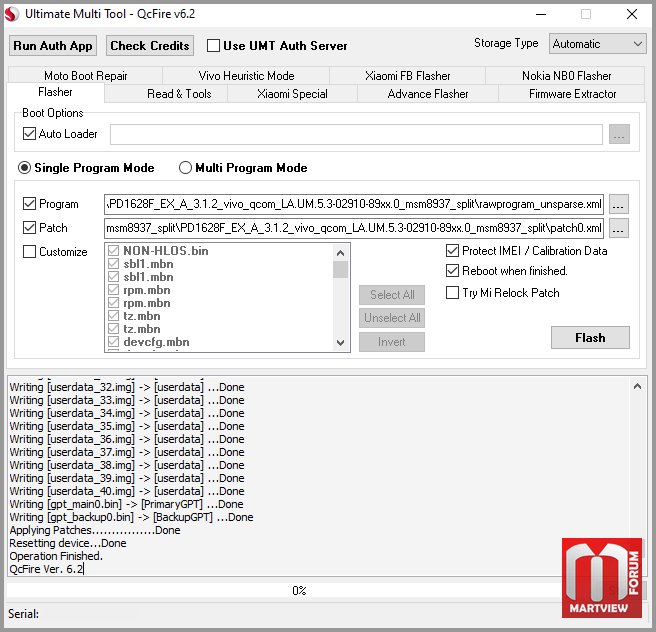This screenshot has width=656, height=632.
Task: Open Firmware Extractor tab
Action: click(572, 94)
